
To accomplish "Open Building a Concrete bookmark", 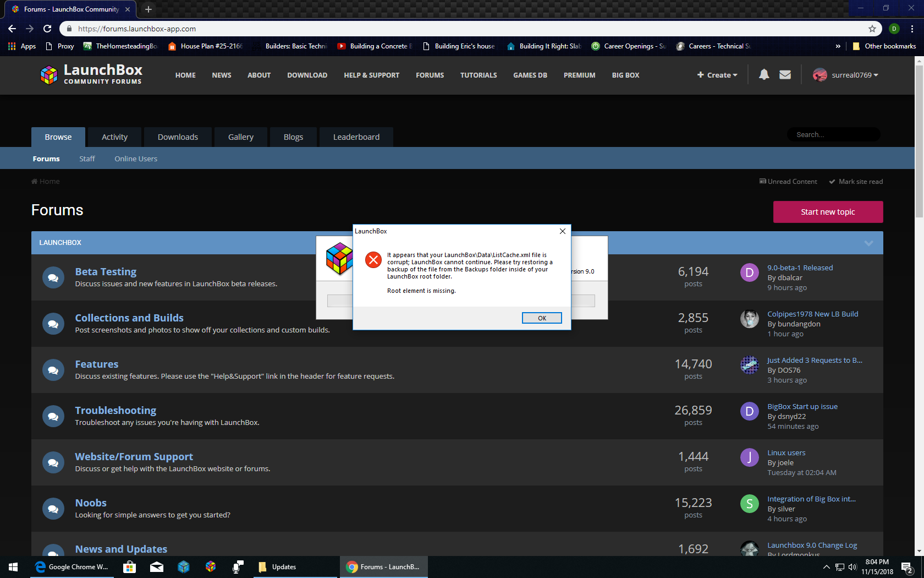I will click(x=376, y=46).
